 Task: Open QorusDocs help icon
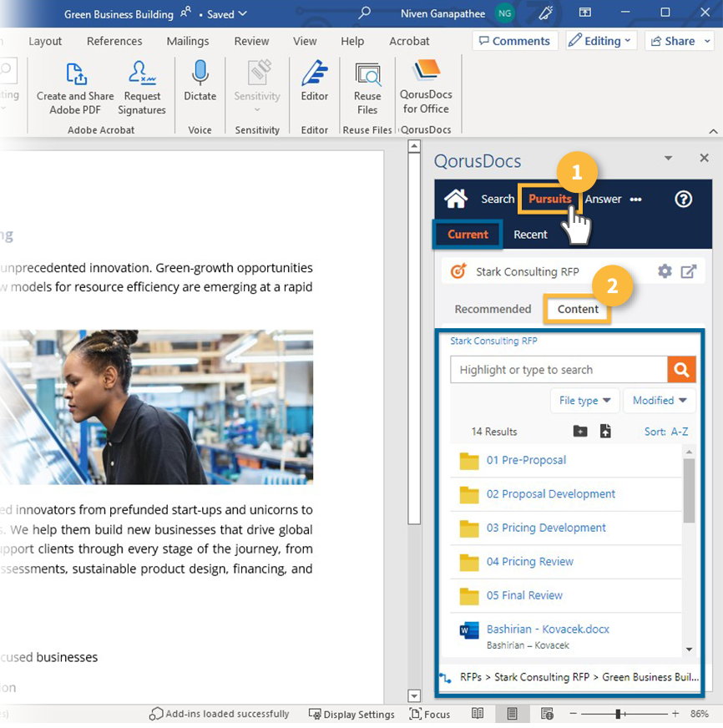[683, 199]
